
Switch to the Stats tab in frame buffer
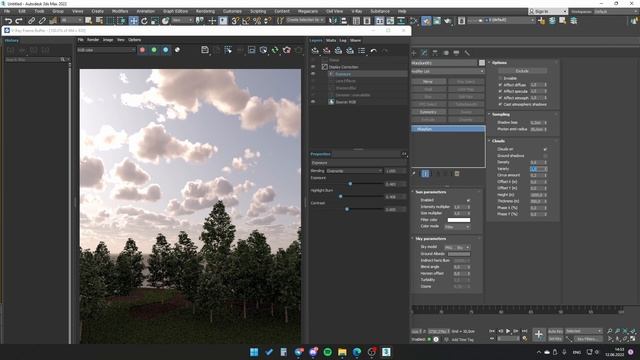331,40
